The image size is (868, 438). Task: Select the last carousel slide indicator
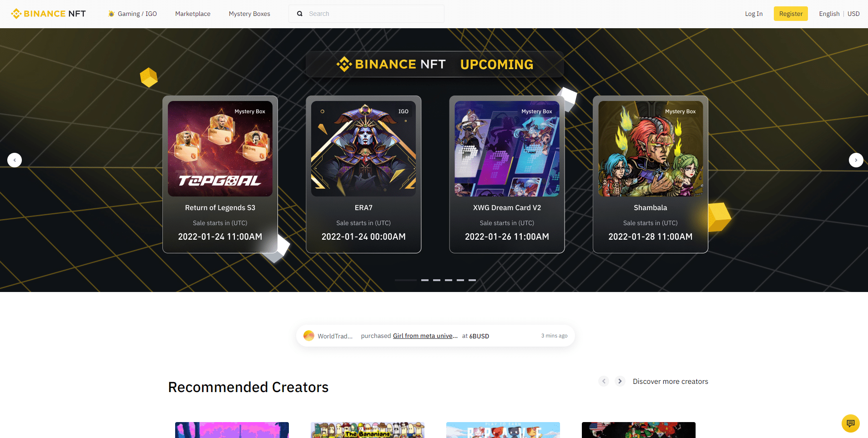pos(472,280)
